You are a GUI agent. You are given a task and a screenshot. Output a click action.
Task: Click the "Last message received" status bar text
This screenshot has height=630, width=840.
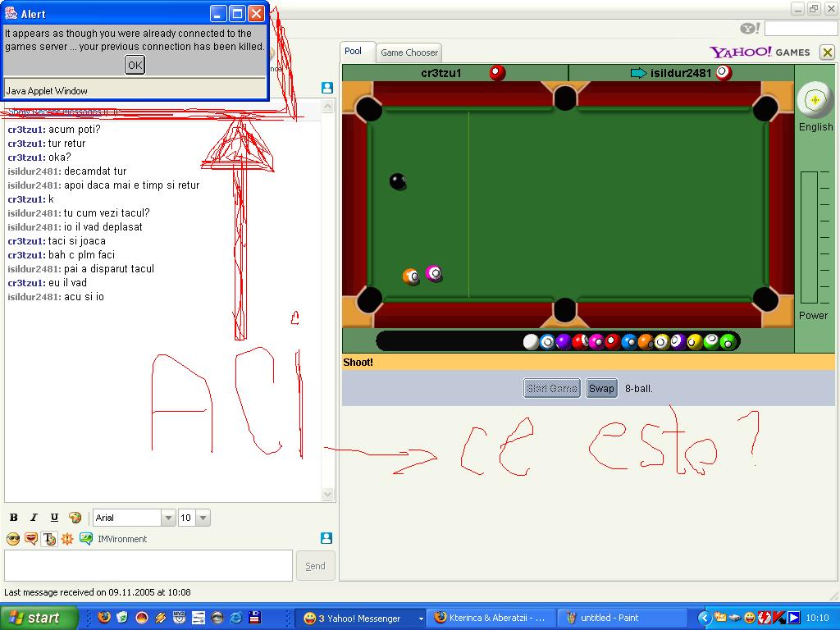pyautogui.click(x=98, y=592)
